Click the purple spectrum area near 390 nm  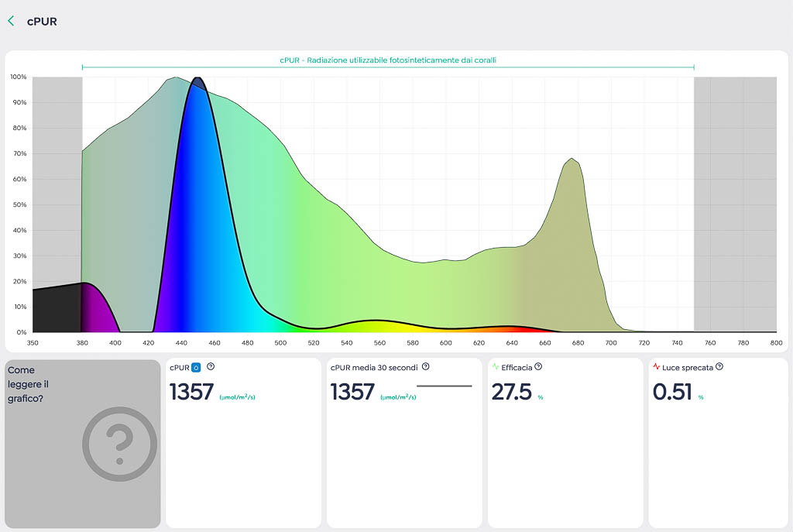coord(94,308)
